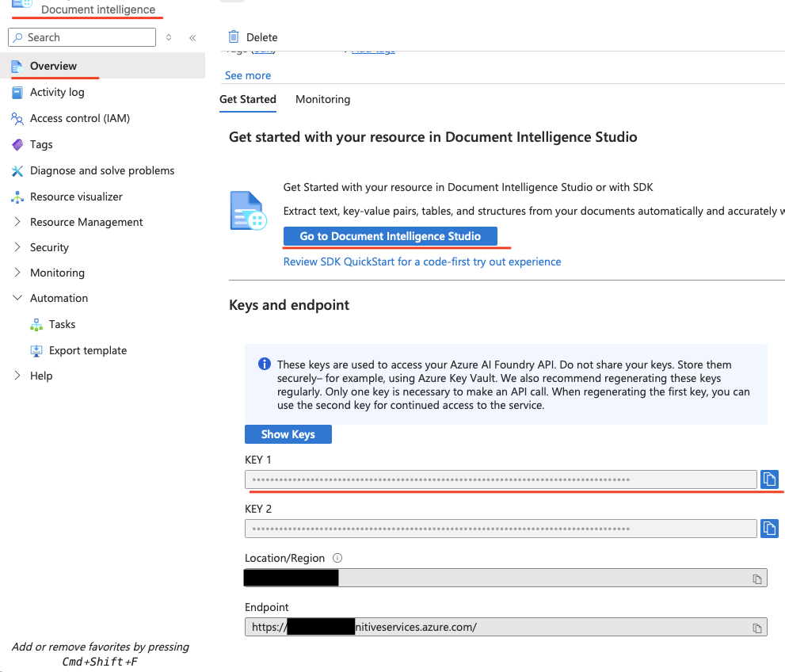Click the purple Tags icon
The width and height of the screenshot is (785, 672).
17,145
